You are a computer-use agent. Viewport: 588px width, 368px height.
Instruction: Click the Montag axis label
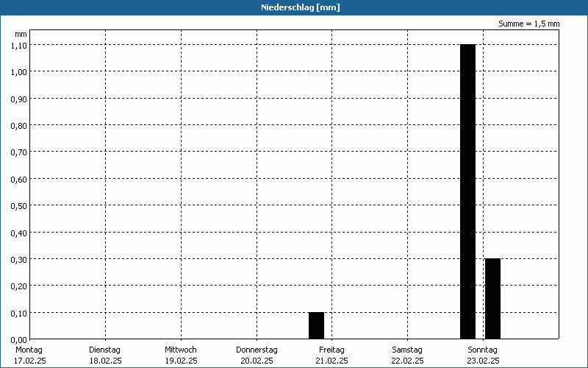tap(29, 350)
